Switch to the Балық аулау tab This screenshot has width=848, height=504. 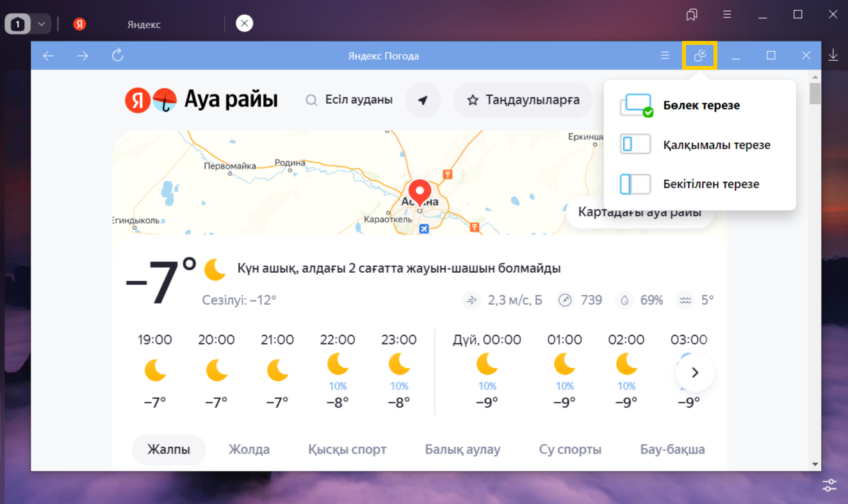[x=462, y=450]
